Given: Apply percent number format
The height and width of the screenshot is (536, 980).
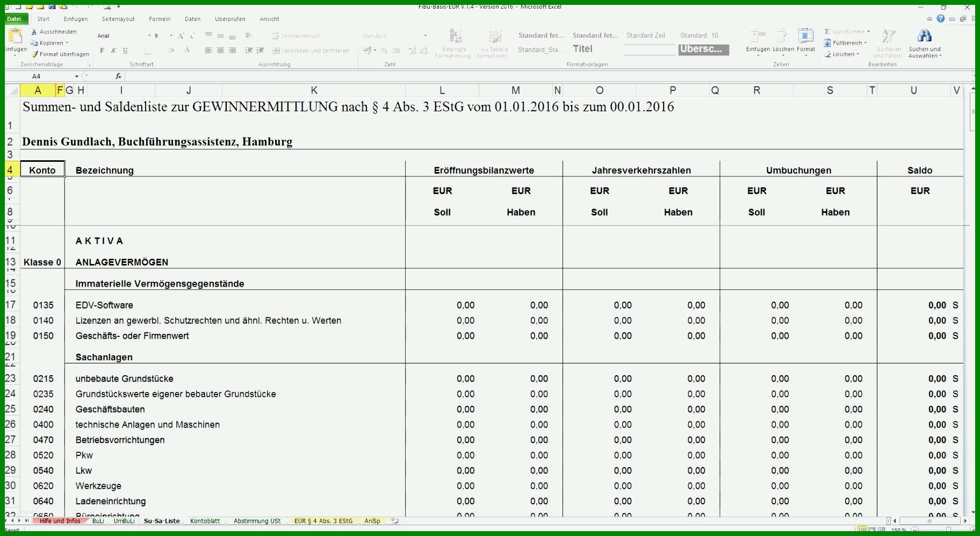Looking at the screenshot, I should pyautogui.click(x=384, y=51).
